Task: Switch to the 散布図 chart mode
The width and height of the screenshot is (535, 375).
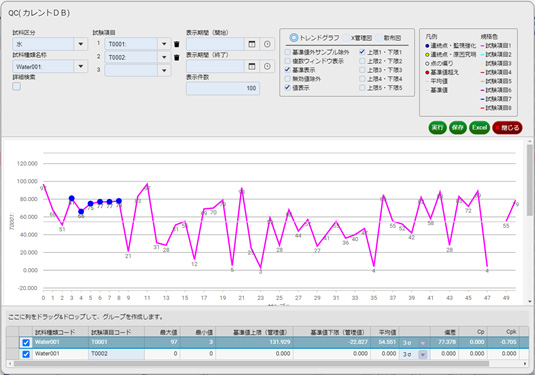Action: (388, 38)
